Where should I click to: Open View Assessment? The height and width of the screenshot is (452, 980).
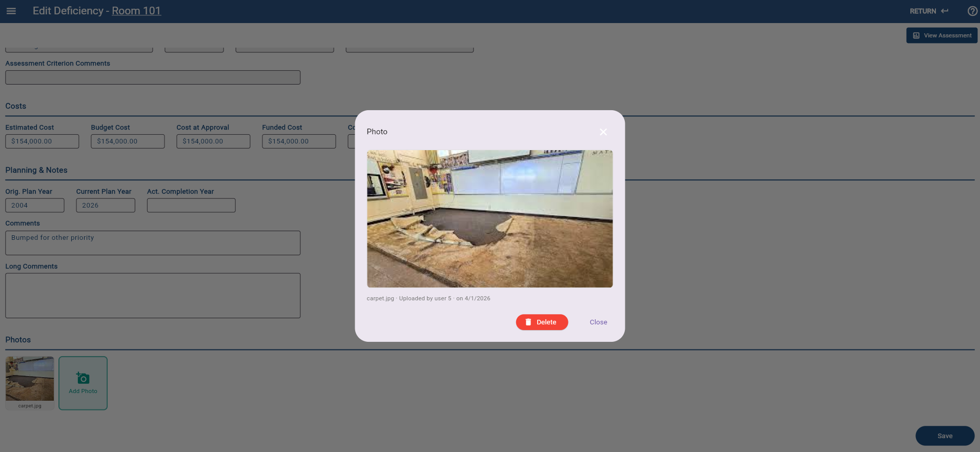tap(942, 35)
